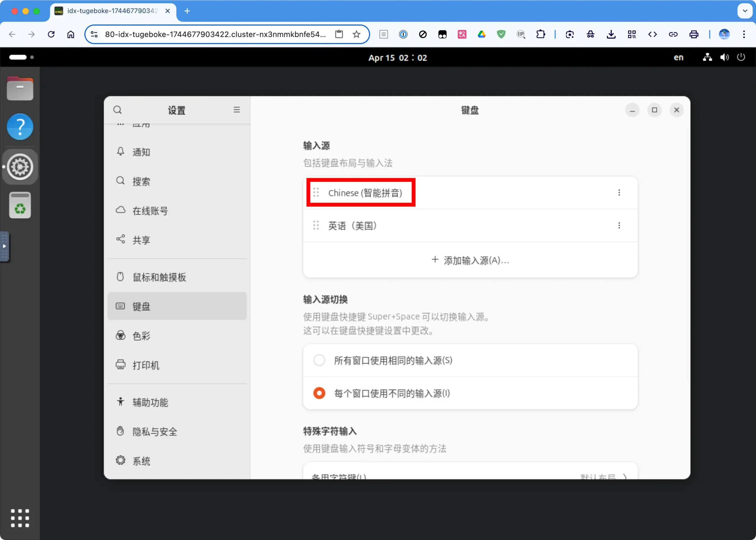
Task: Open the browser profile avatar
Action: pos(724,34)
